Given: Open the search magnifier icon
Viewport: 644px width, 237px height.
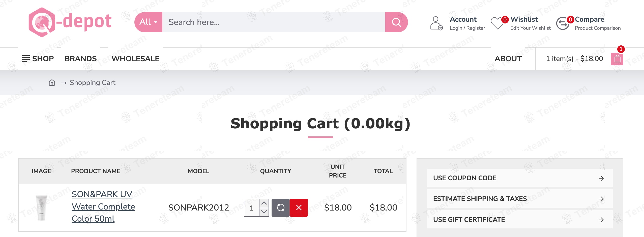Looking at the screenshot, I should click(x=396, y=22).
